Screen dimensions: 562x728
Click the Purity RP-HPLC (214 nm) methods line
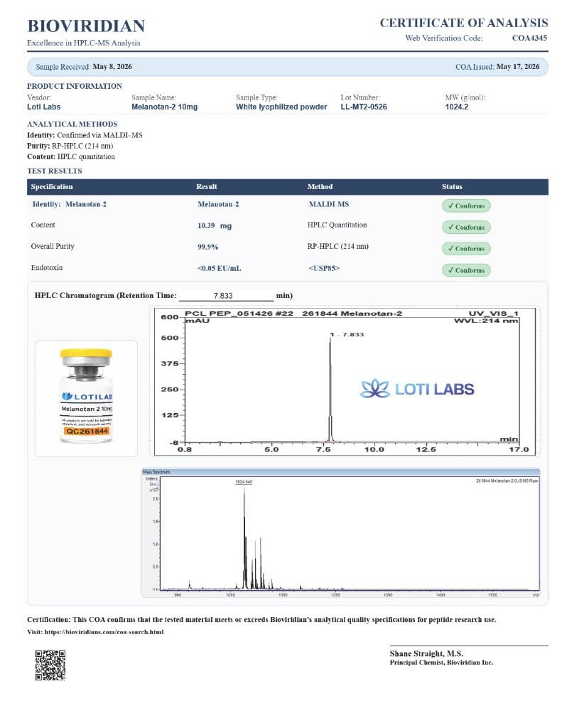[70, 146]
